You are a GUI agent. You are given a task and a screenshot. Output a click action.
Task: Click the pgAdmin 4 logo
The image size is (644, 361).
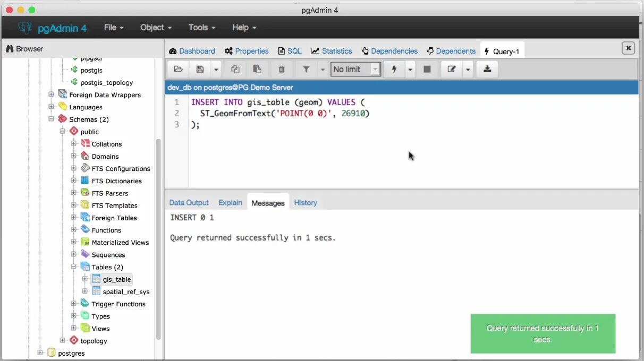[52, 28]
